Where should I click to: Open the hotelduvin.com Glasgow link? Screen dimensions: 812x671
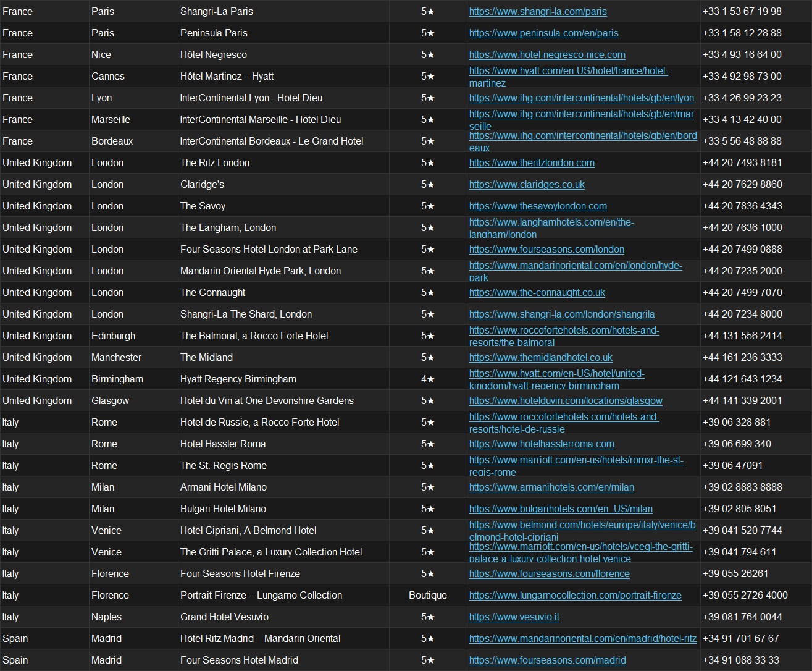[566, 400]
